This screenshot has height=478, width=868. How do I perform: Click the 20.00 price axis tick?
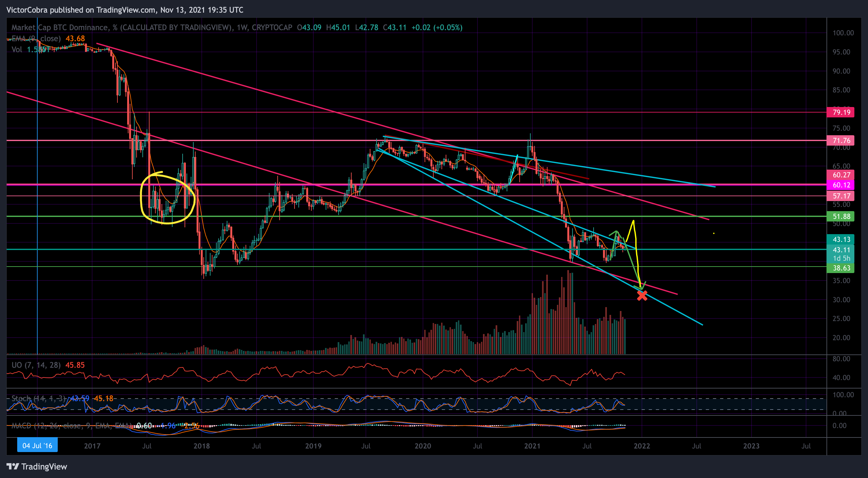[841, 338]
